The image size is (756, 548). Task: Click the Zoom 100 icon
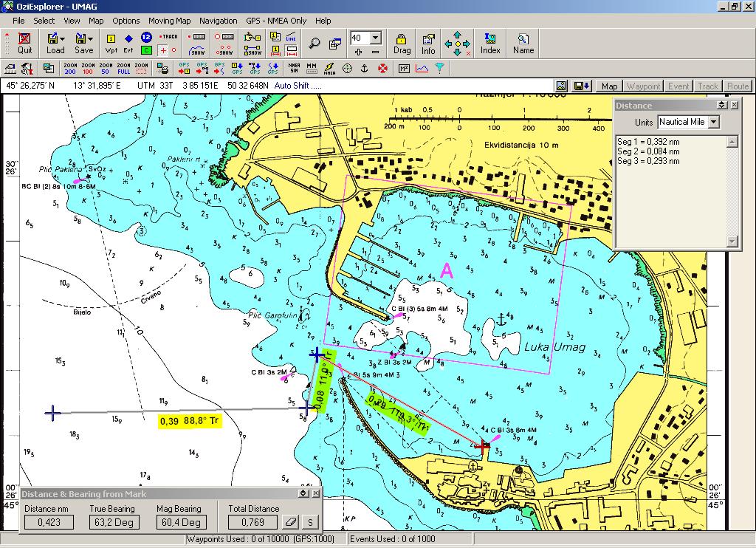pos(88,69)
